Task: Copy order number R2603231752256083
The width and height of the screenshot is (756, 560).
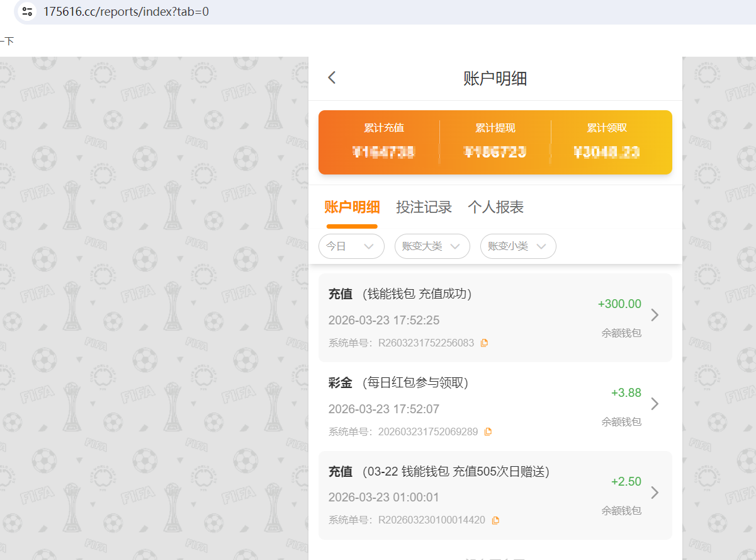Action: click(484, 343)
